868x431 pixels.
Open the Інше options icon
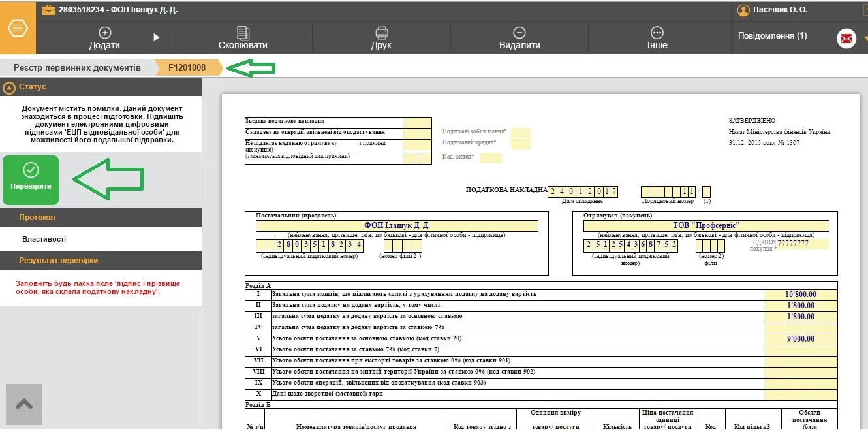[657, 33]
